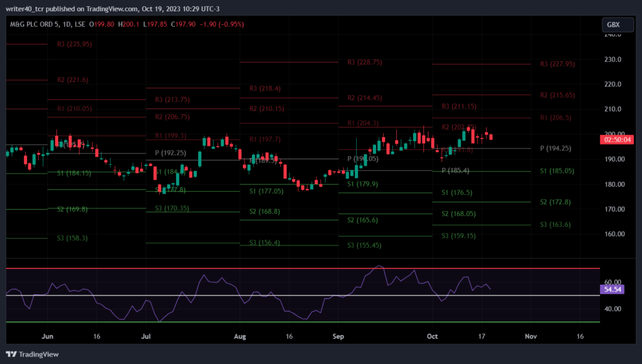
Task: Click the 60.00 RSI scale label
Action: 613,282
